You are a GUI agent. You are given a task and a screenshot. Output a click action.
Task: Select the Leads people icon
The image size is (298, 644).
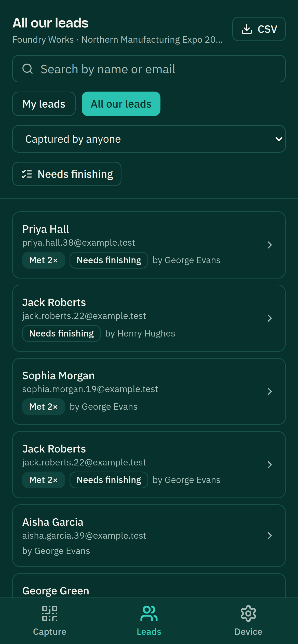(x=149, y=613)
